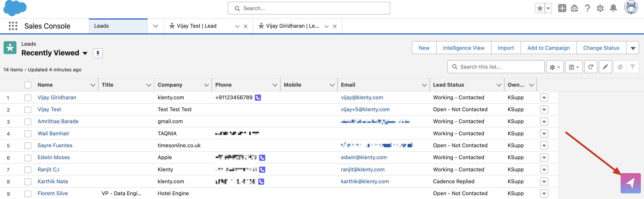Open the Vijay Test tab actions chevron

(237, 26)
